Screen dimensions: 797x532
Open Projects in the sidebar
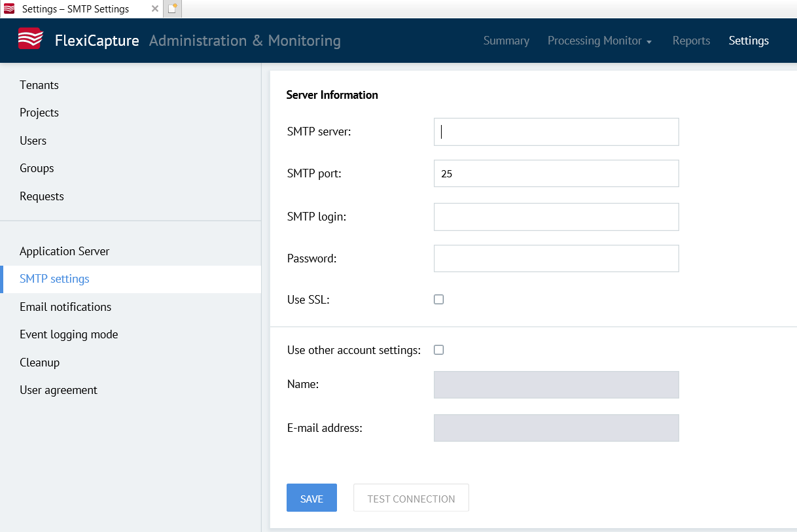[x=39, y=113]
